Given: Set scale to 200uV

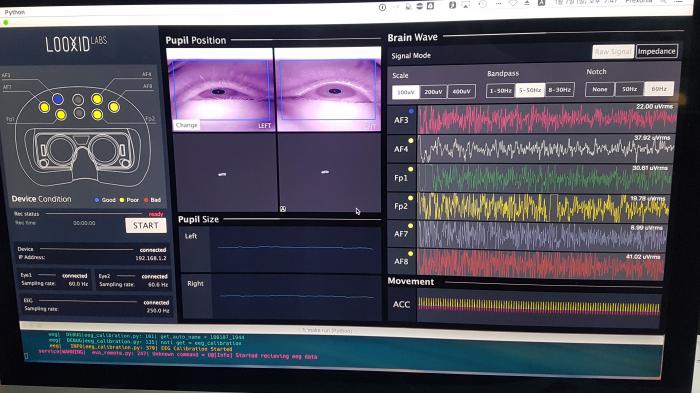Looking at the screenshot, I should coord(433,92).
